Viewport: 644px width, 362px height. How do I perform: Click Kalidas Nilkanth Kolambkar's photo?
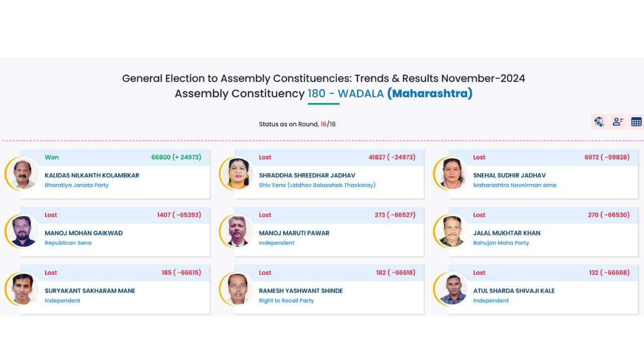[24, 173]
